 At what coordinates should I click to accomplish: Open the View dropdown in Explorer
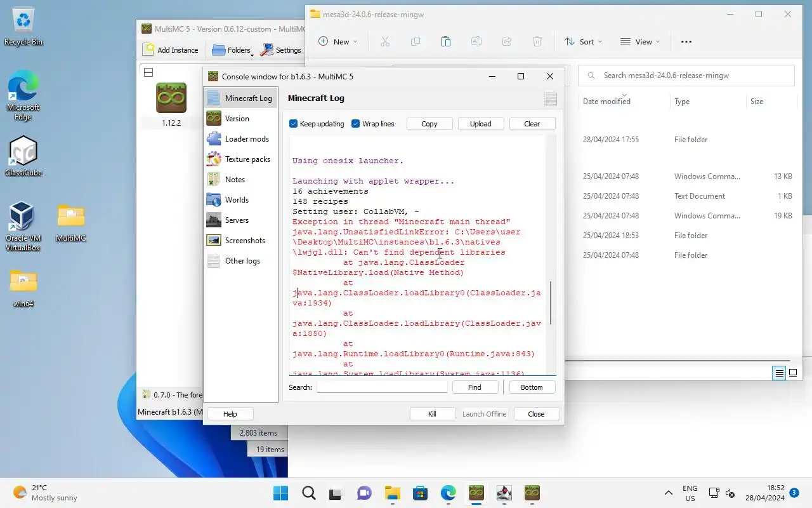[x=640, y=42]
